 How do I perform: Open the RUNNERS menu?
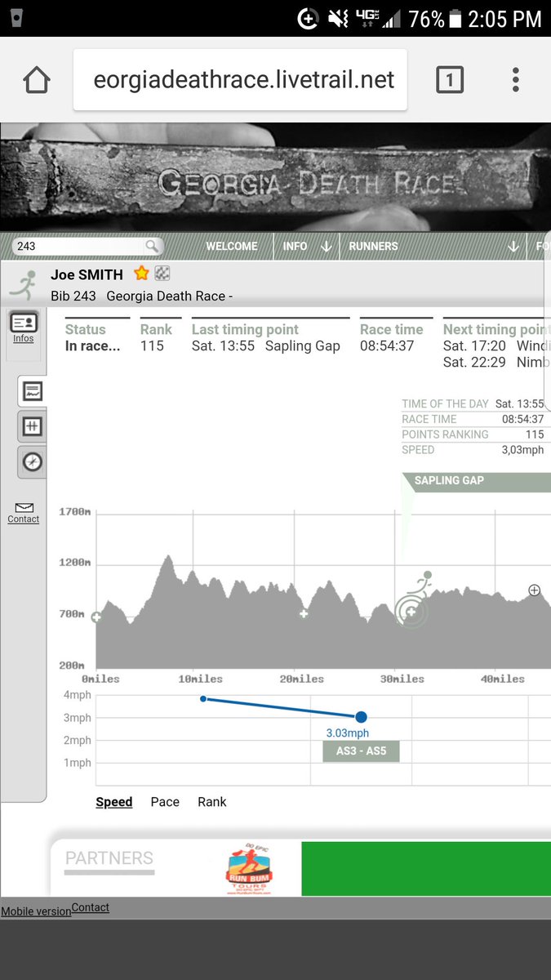pyautogui.click(x=374, y=246)
